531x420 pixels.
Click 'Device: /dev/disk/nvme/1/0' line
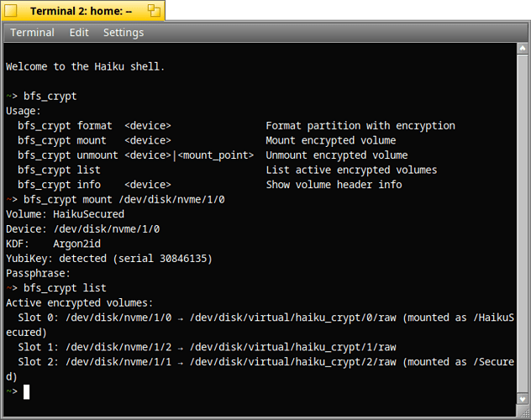[82, 228]
